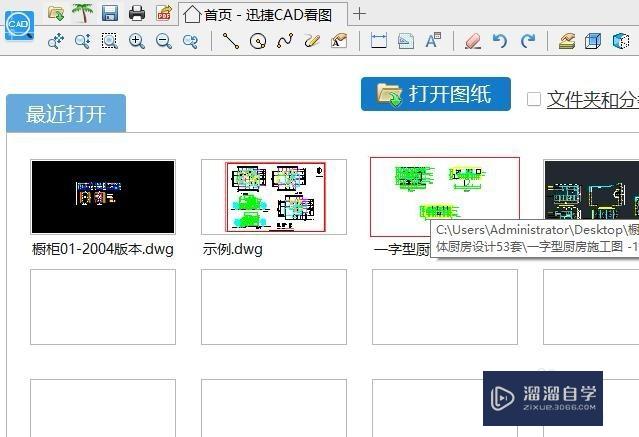Screen dimensions: 639x437
Task: Open the 示例.dwg drawing thumbnail
Action: [274, 197]
